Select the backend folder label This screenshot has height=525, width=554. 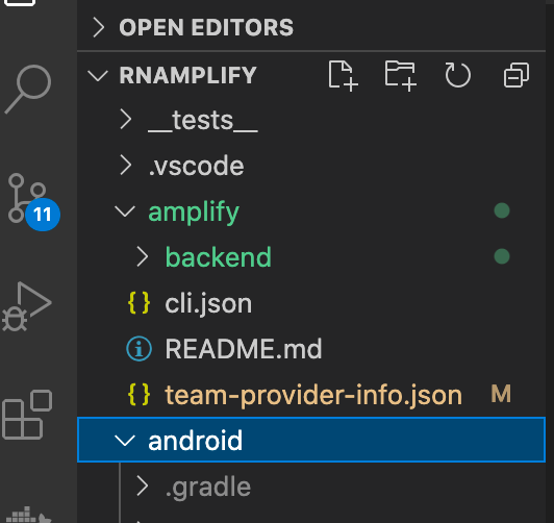pyautogui.click(x=218, y=257)
